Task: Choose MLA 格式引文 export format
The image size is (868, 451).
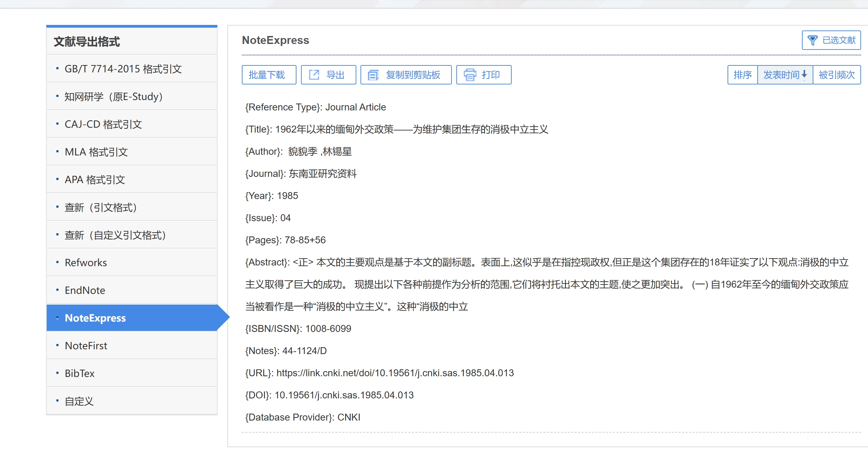Action: point(132,152)
